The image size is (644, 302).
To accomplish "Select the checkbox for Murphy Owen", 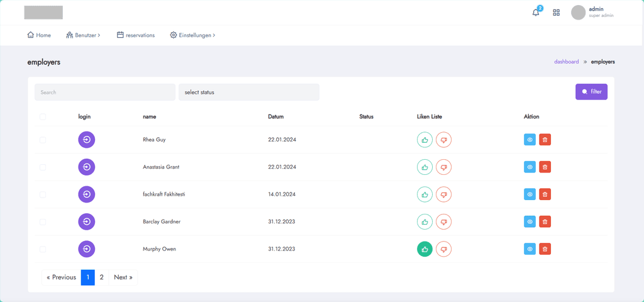I will 43,249.
